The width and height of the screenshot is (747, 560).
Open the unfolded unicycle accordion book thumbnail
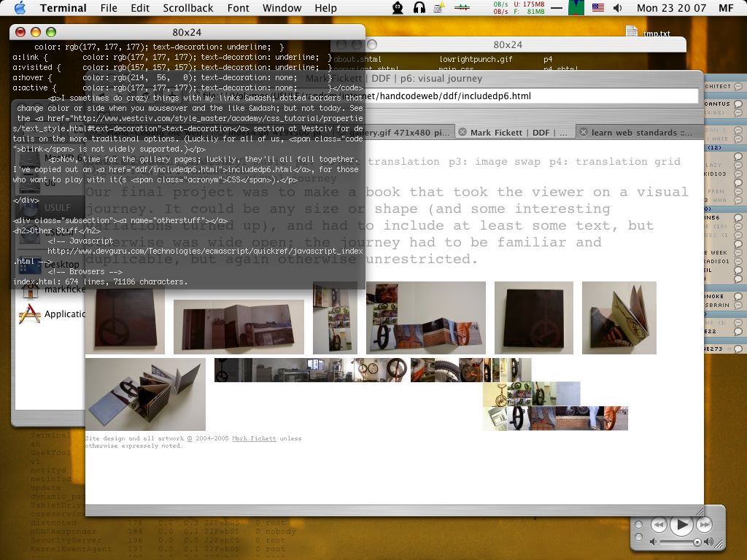pos(426,318)
